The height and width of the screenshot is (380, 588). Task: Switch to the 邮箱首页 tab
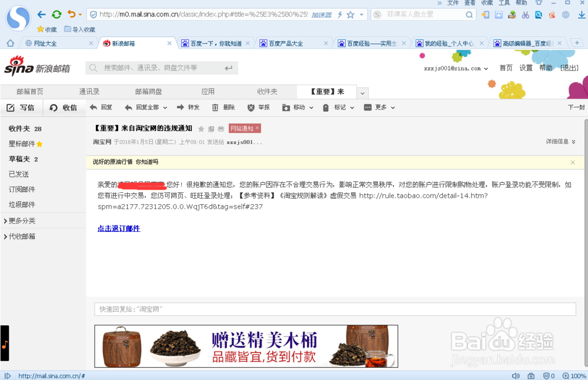click(30, 92)
